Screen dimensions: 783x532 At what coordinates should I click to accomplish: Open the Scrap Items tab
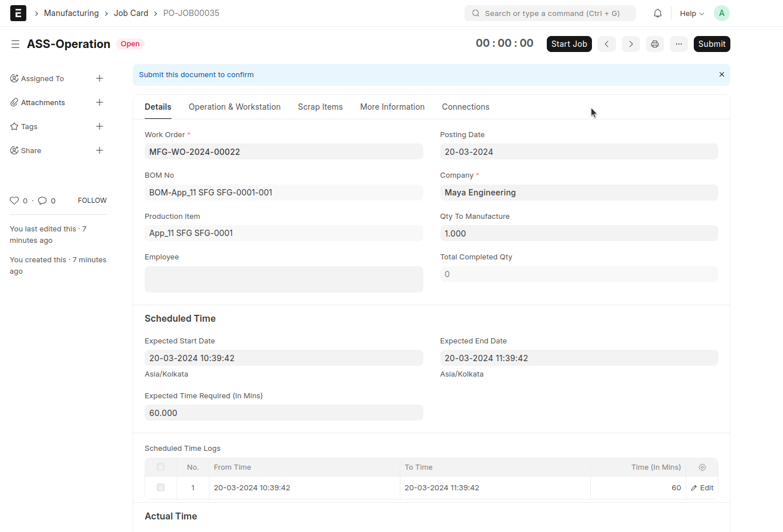(x=320, y=107)
